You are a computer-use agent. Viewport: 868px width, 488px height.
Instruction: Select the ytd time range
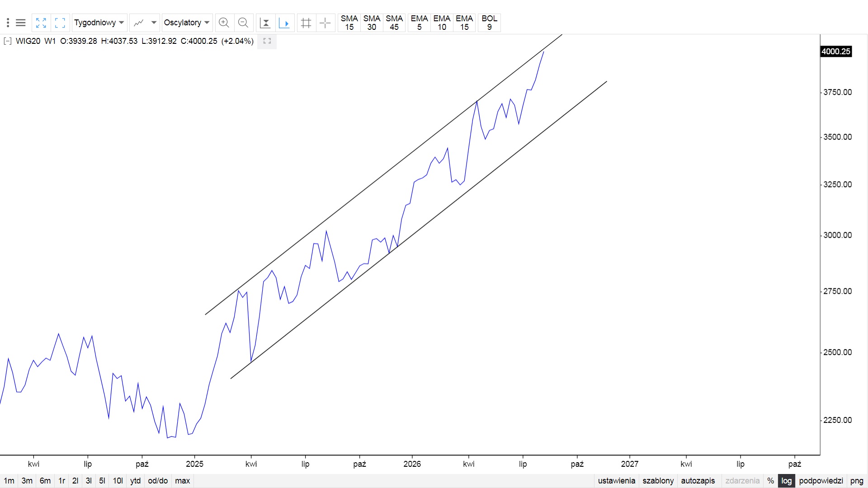[136, 481]
